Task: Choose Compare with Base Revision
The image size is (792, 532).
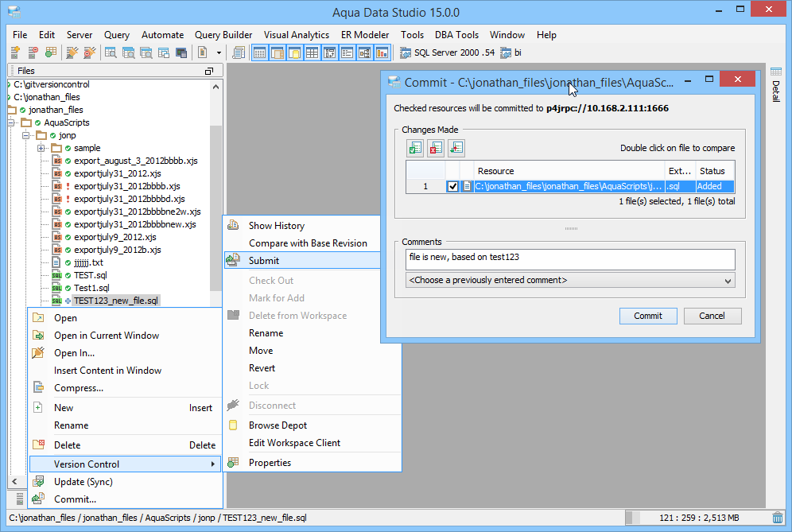Action: (x=302, y=243)
